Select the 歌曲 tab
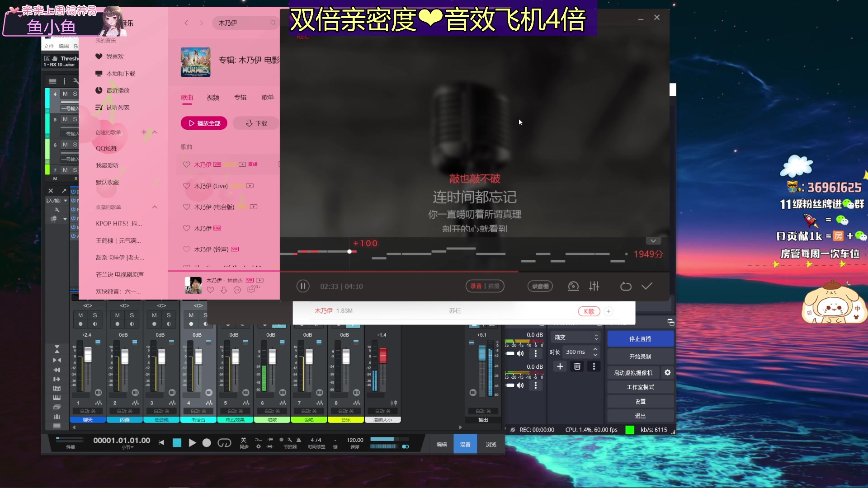Image resolution: width=868 pixels, height=488 pixels. pyautogui.click(x=187, y=98)
